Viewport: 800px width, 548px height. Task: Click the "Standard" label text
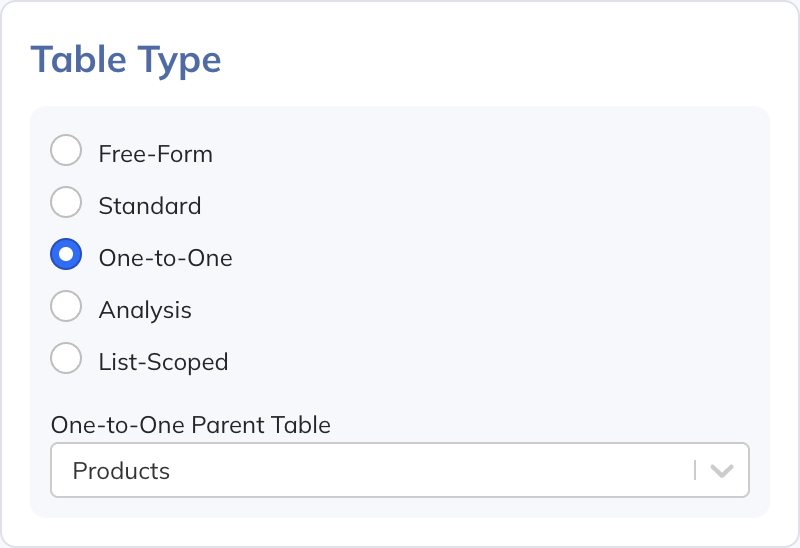(149, 206)
